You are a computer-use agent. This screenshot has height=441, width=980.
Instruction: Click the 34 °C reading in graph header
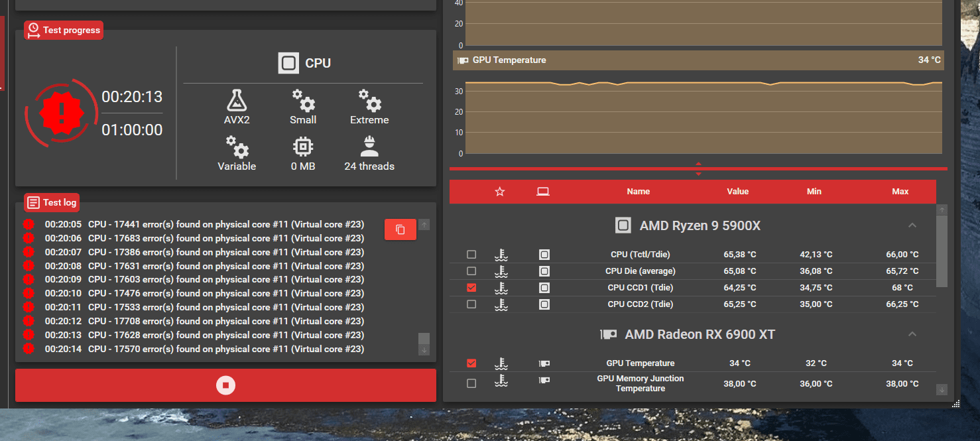pyautogui.click(x=929, y=60)
